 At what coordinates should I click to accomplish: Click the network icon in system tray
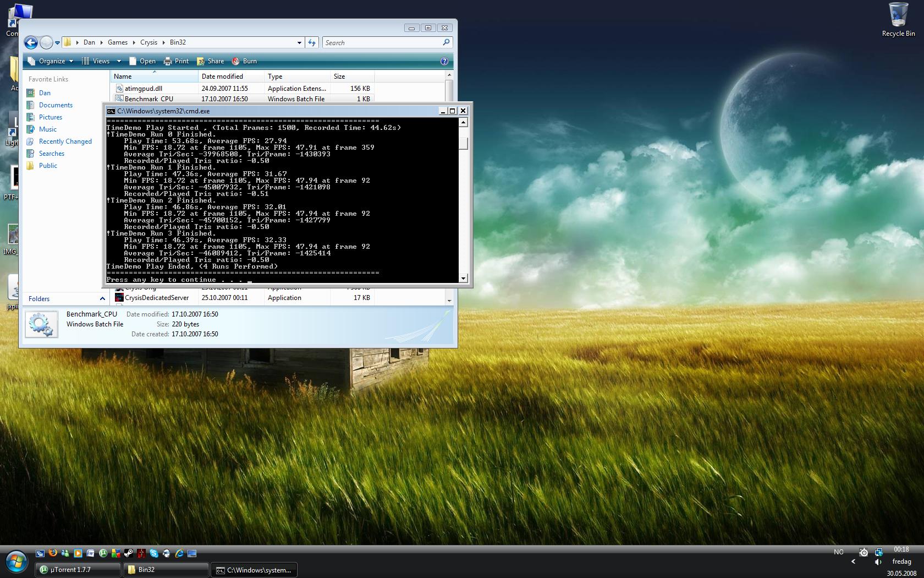pos(879,552)
